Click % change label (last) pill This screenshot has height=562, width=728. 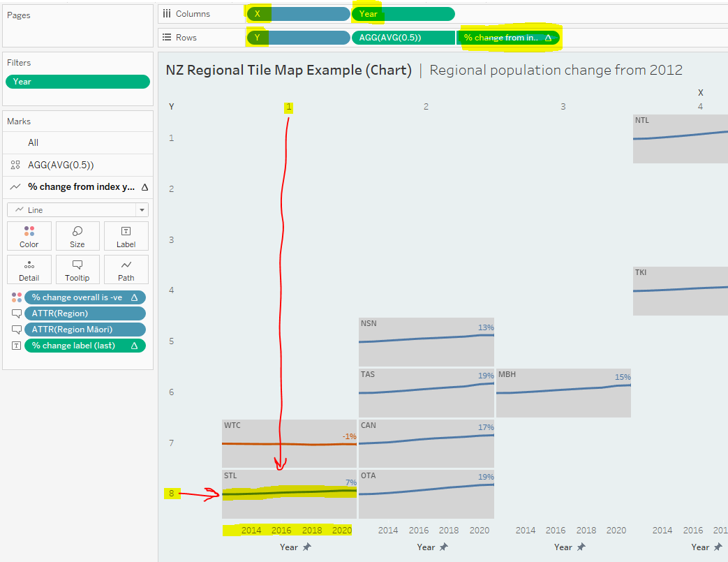pyautogui.click(x=84, y=346)
